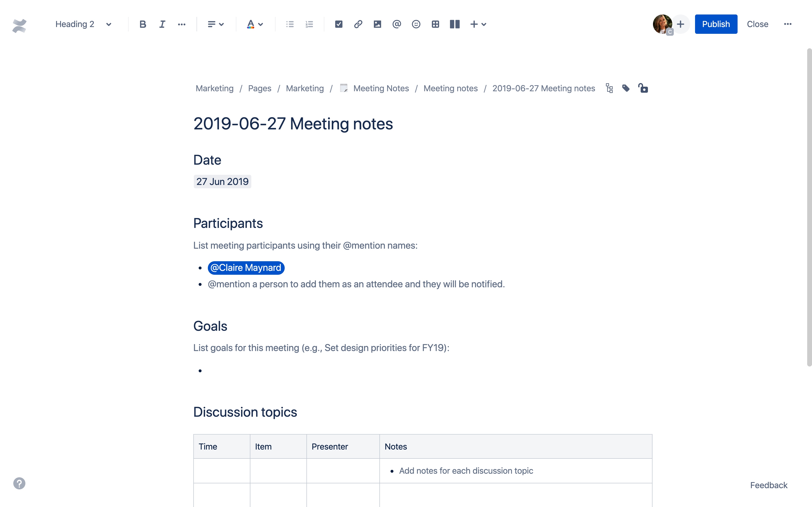Open Meeting Notes breadcrumb link

(x=381, y=88)
